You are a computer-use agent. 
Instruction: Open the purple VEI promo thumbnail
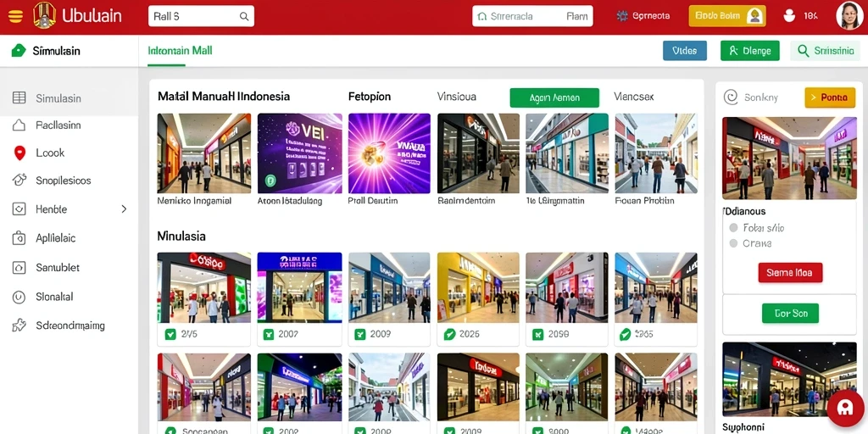tap(299, 153)
